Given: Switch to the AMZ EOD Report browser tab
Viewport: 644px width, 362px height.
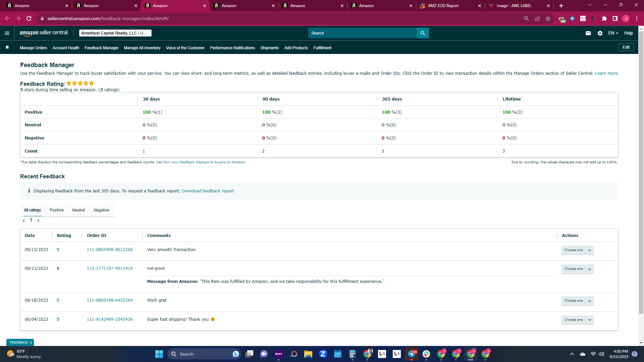Looking at the screenshot, I should [450, 6].
